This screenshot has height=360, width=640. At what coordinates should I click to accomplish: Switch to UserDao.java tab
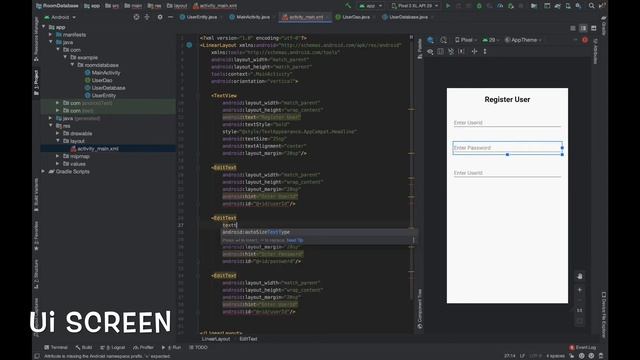(354, 17)
